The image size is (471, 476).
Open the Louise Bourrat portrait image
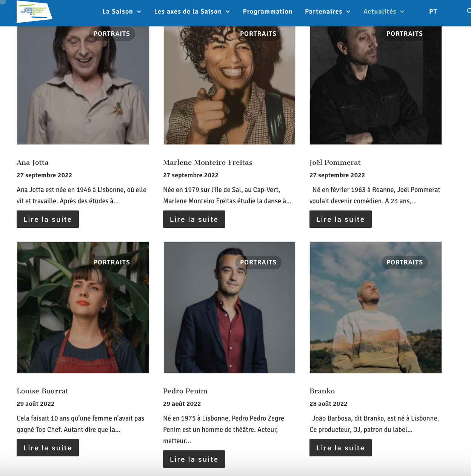coord(83,308)
